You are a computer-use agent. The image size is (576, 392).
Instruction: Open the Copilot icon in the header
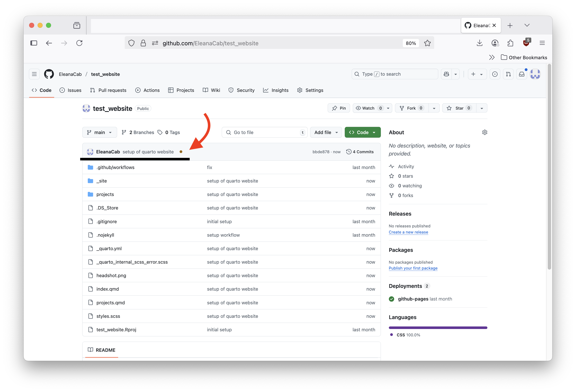(446, 74)
